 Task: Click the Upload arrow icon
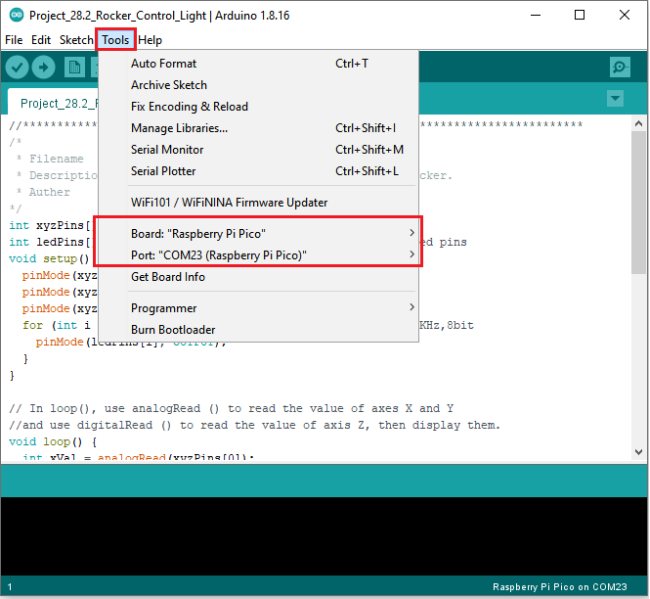[44, 67]
